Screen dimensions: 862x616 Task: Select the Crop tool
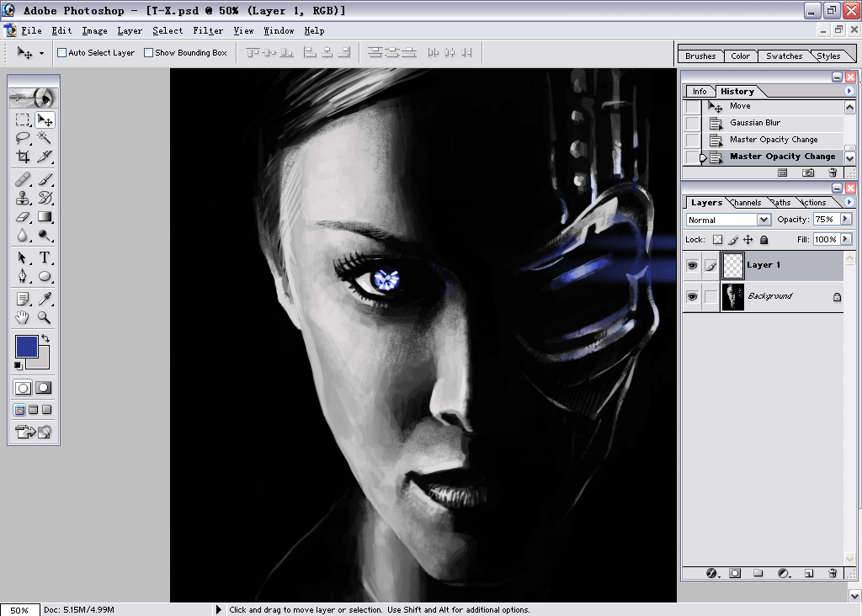pyautogui.click(x=23, y=157)
